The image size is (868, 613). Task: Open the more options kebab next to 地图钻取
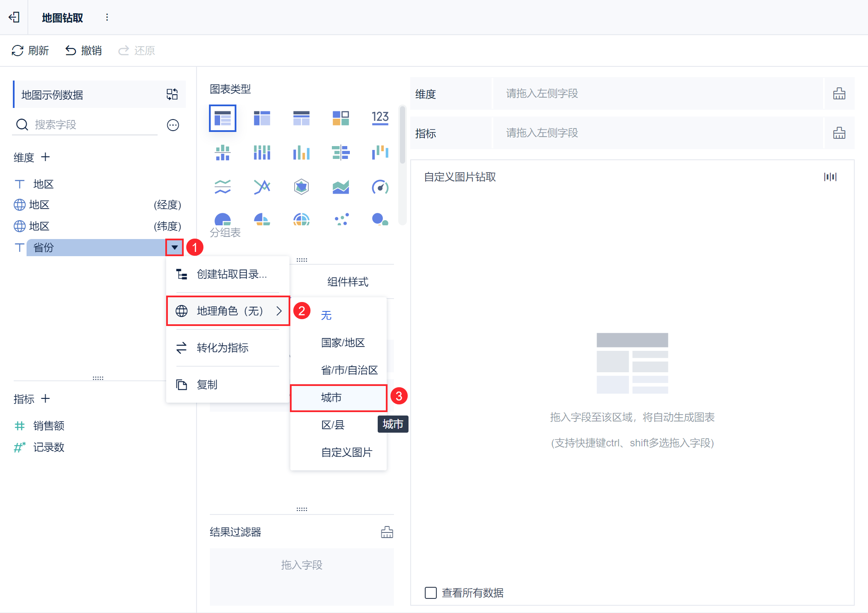tap(107, 17)
